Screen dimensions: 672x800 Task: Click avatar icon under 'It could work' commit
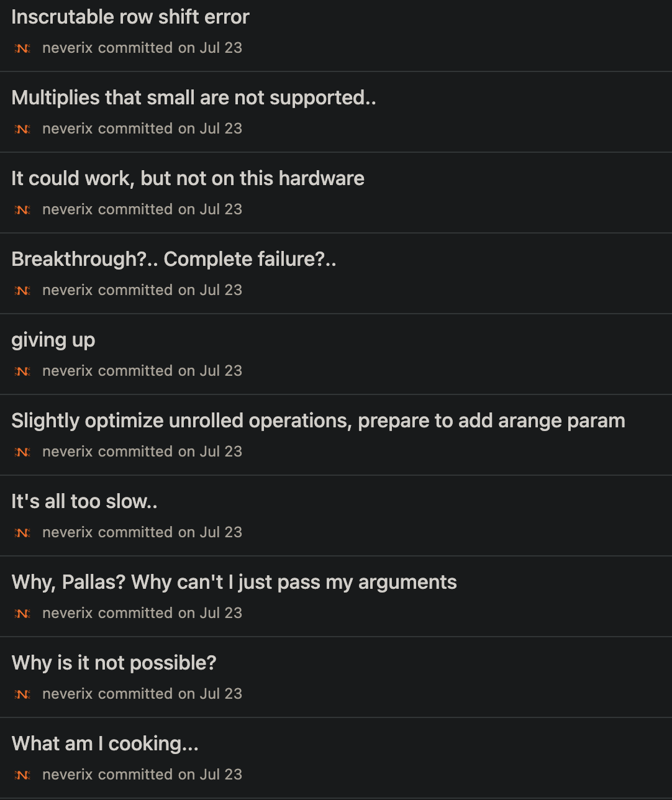(x=22, y=210)
